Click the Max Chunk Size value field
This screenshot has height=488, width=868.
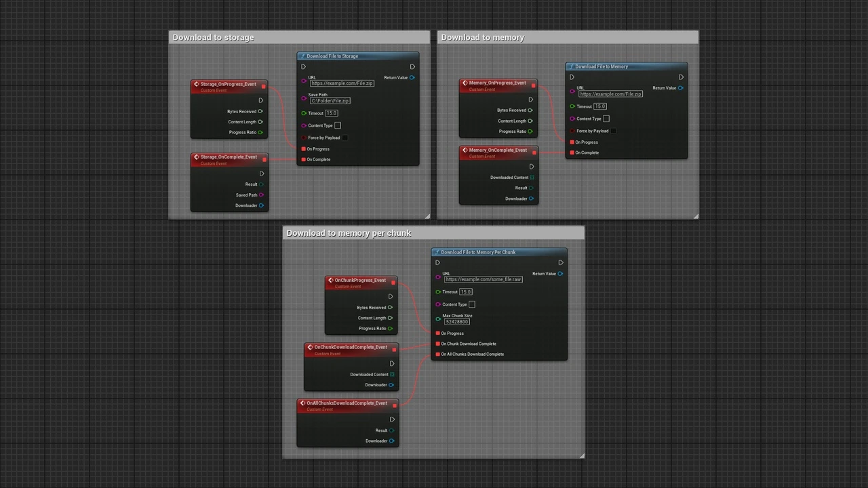pyautogui.click(x=457, y=322)
